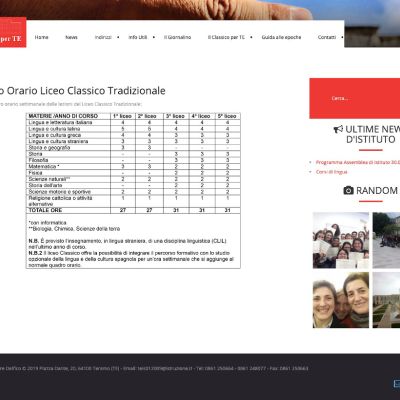Open Programma Assemblea di Istituto news link

point(358,162)
